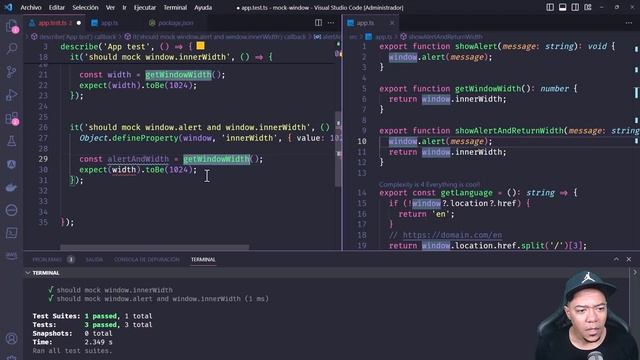The height and width of the screenshot is (360, 640).
Task: Open the Archivo menu
Action: (31, 7)
